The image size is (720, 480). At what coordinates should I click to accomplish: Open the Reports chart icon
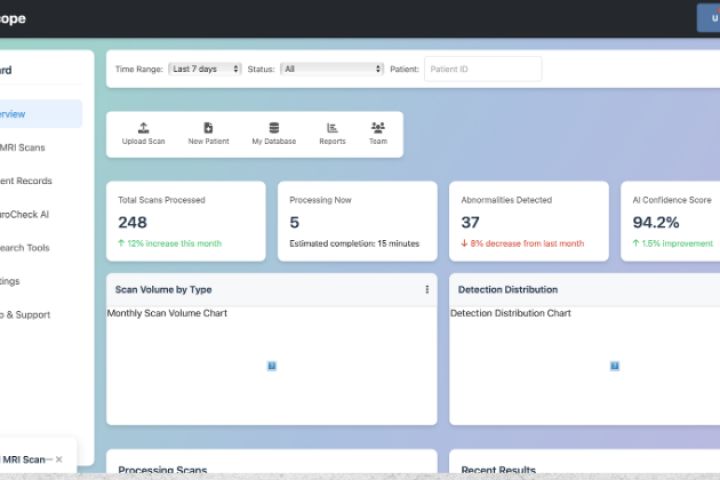tap(332, 128)
